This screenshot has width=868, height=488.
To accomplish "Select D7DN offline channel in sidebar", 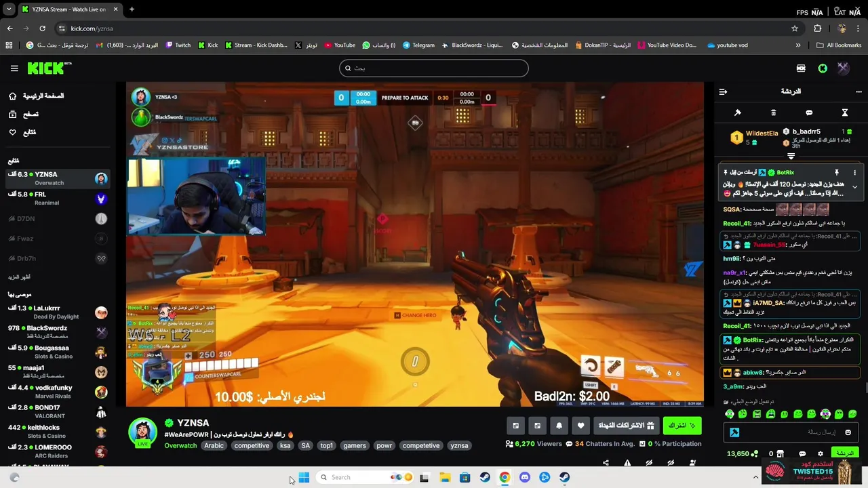I will pyautogui.click(x=58, y=219).
